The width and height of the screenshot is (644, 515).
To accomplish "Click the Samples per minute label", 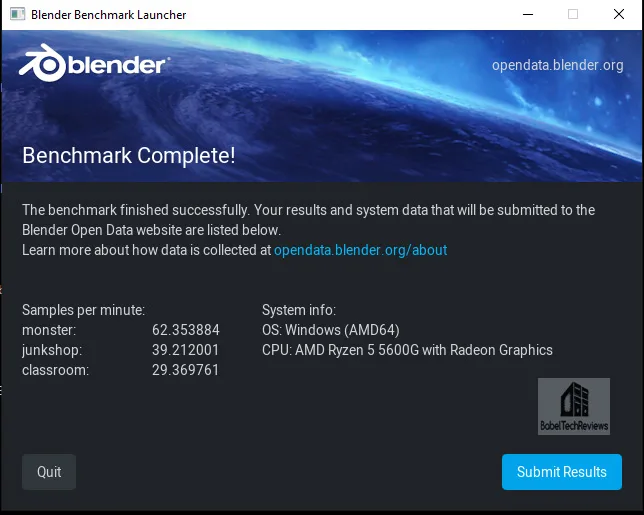I will click(x=83, y=310).
